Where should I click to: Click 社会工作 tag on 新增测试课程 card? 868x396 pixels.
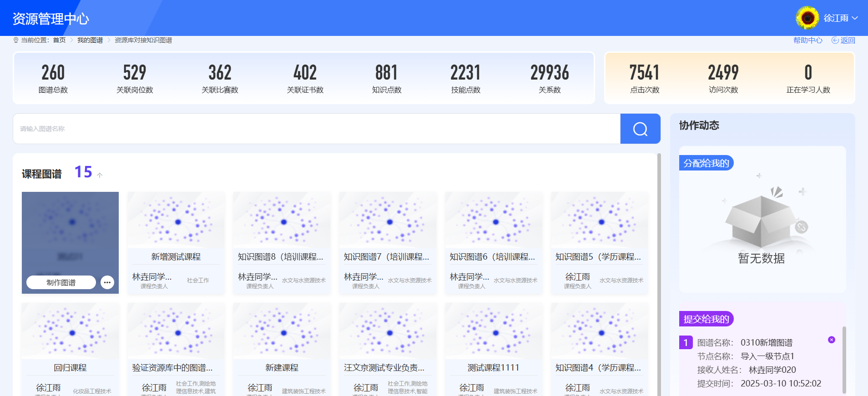click(x=198, y=281)
